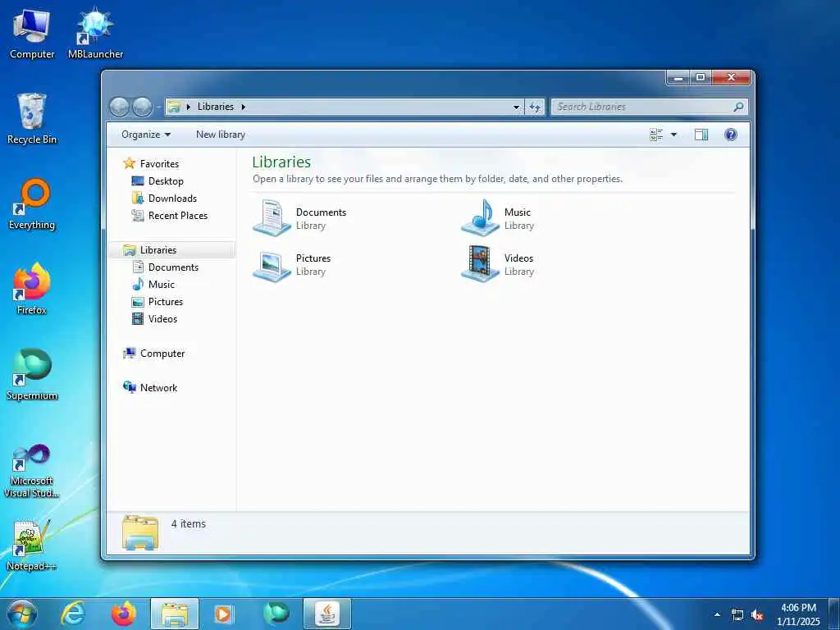
Task: Select Network in the navigation pane
Action: (x=158, y=387)
